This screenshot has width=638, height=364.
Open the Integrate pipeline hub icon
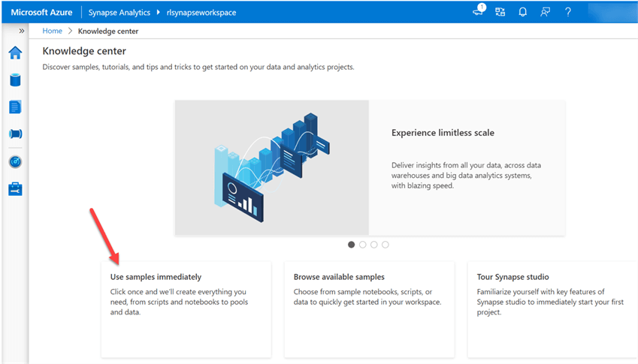point(15,134)
